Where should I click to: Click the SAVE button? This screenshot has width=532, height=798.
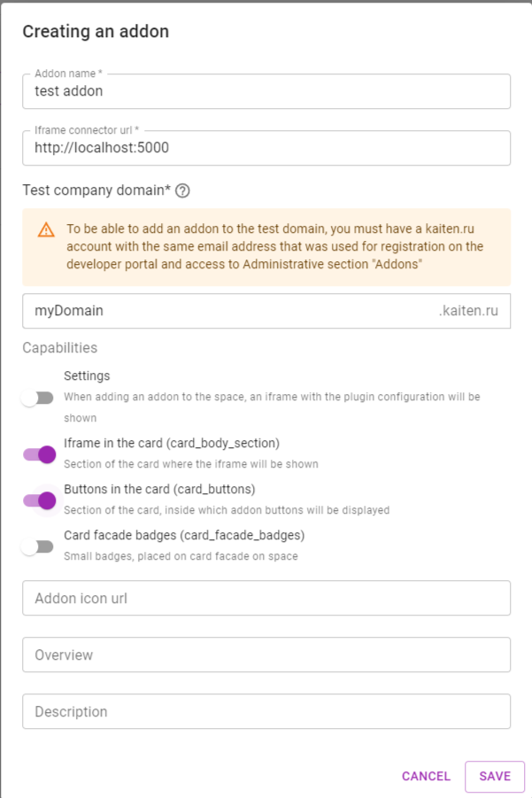tap(494, 776)
